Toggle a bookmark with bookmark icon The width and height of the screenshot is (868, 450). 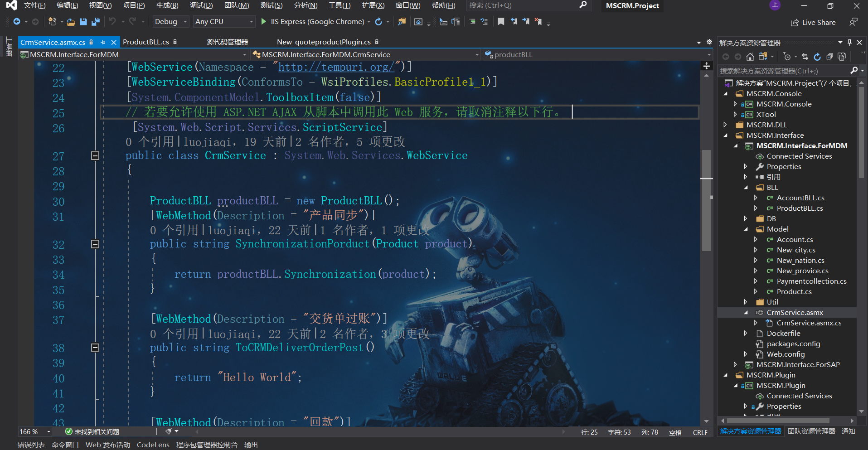click(501, 21)
